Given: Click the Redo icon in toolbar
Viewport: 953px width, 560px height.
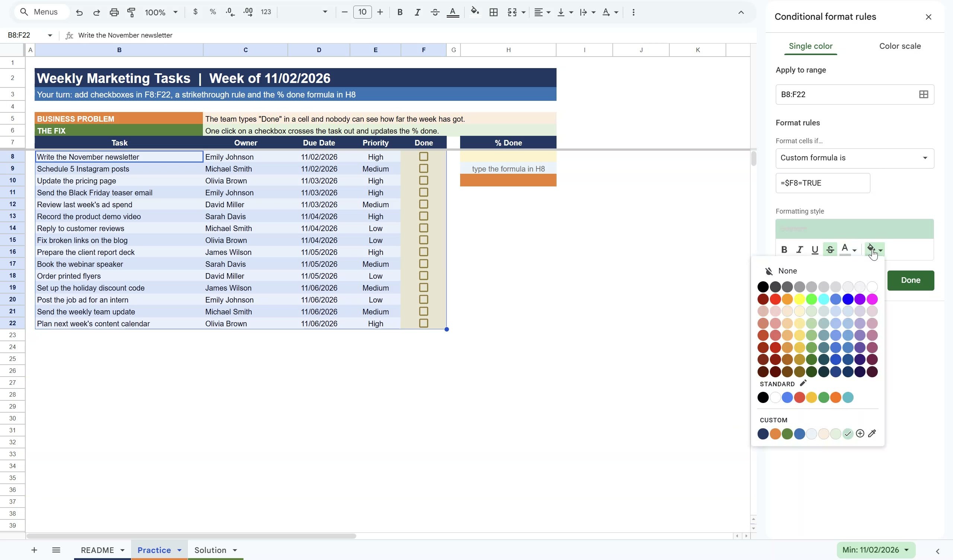Looking at the screenshot, I should point(96,12).
